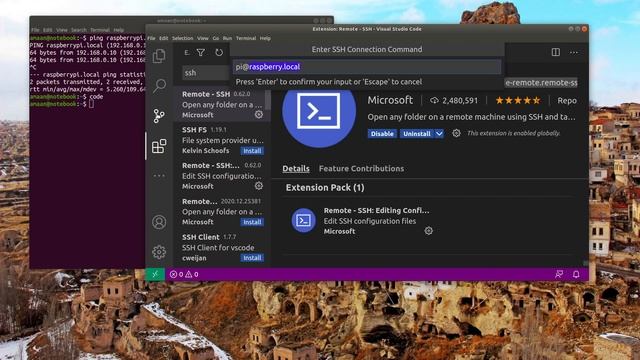The image size is (640, 360).
Task: Open the Accounts menu icon
Action: 159,222
